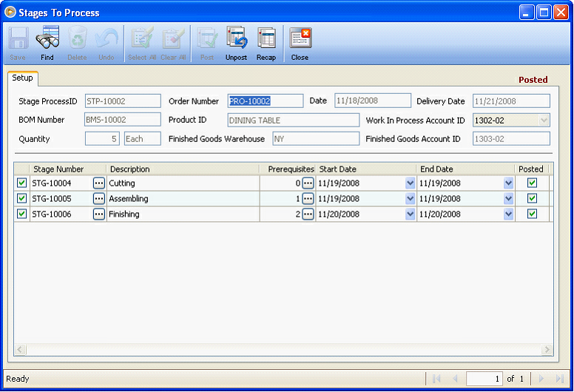This screenshot has width=574, height=392.
Task: Open End Date picker for Finishing row
Action: click(508, 214)
